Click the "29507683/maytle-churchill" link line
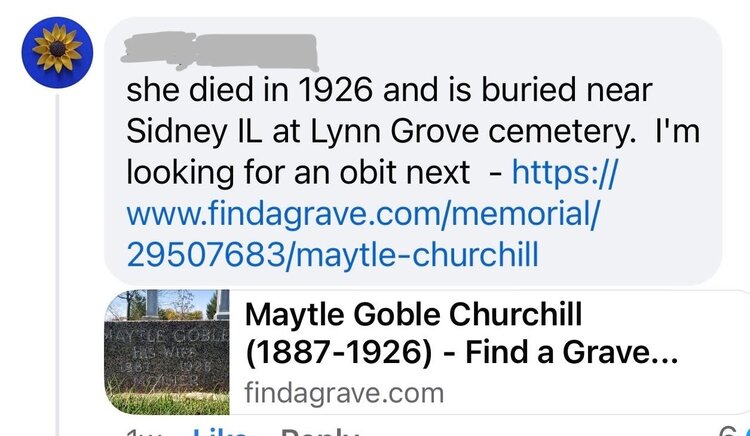750x436 pixels. [332, 255]
